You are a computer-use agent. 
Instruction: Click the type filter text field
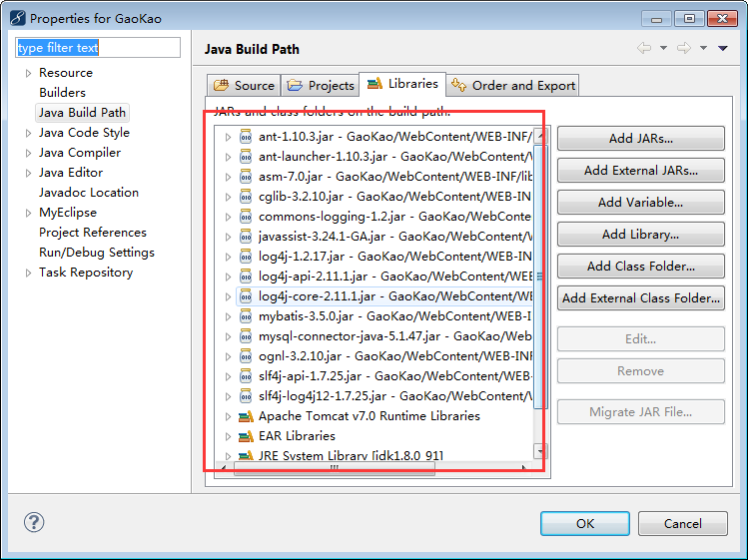point(98,48)
